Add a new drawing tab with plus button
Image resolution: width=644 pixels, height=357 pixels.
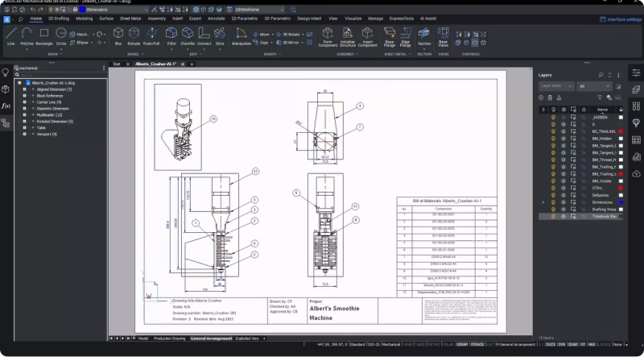pos(192,64)
